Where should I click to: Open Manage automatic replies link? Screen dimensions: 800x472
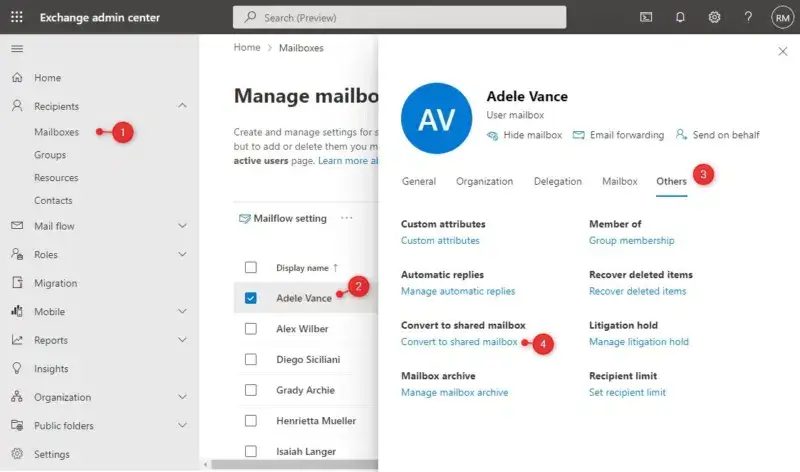coord(458,291)
